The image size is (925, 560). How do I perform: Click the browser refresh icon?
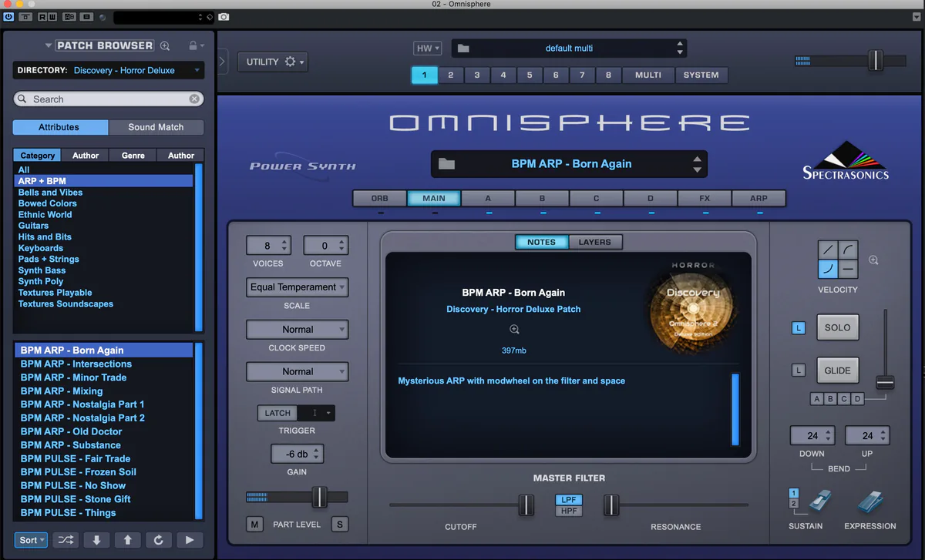point(159,540)
